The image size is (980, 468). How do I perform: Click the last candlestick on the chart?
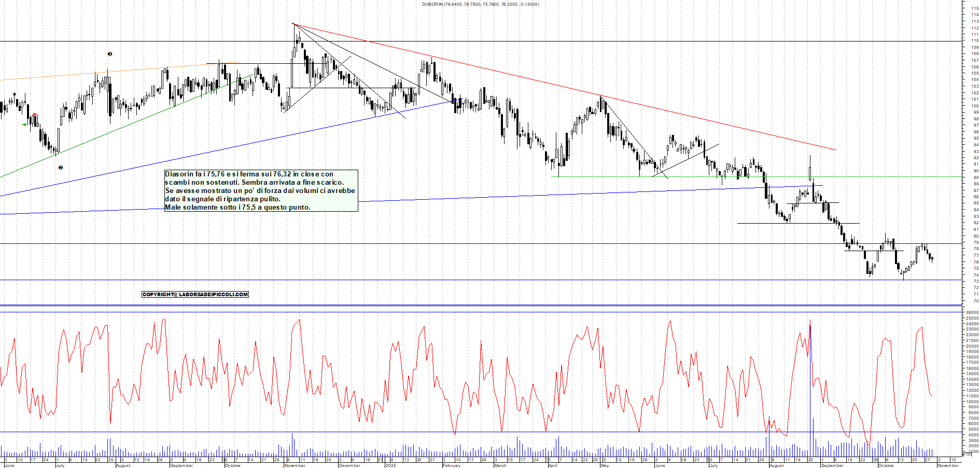pyautogui.click(x=932, y=258)
